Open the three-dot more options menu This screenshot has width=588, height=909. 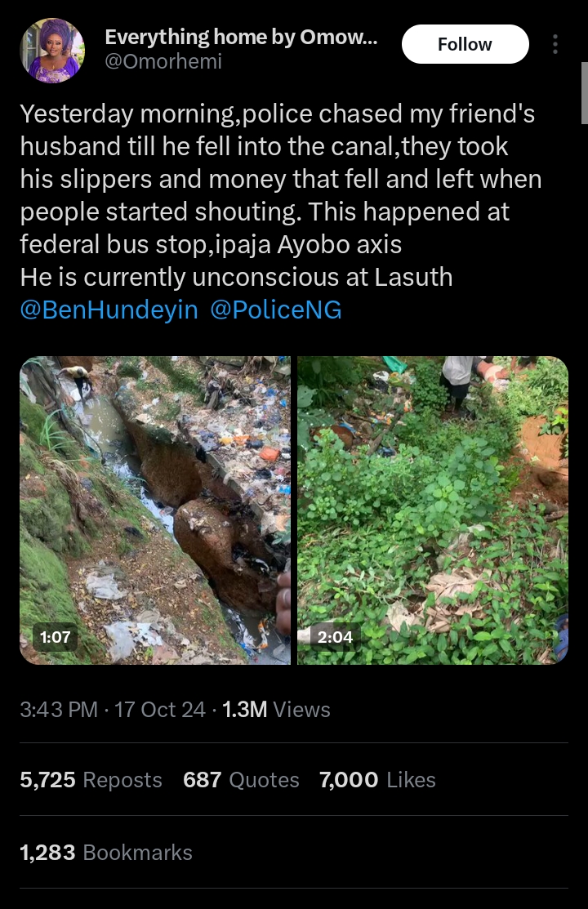[555, 44]
